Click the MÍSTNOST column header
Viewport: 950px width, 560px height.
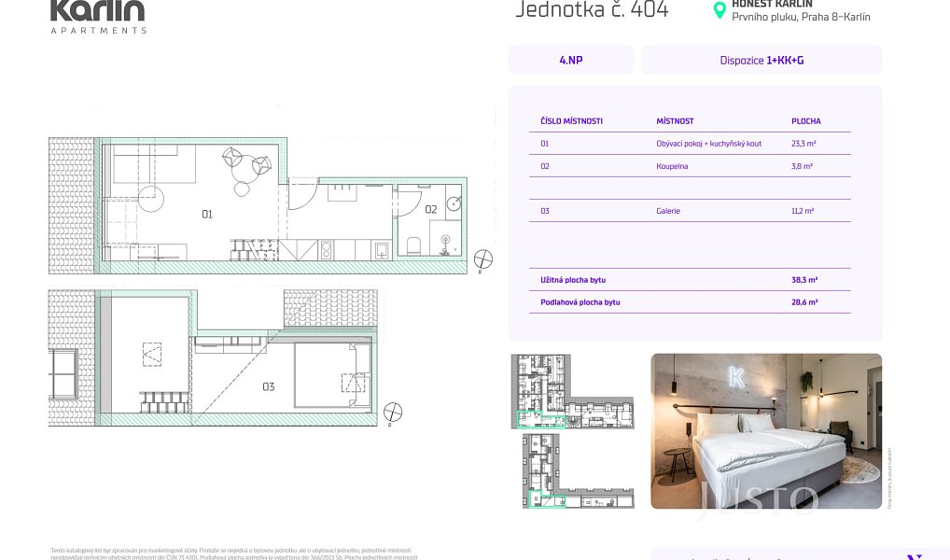coord(675,121)
